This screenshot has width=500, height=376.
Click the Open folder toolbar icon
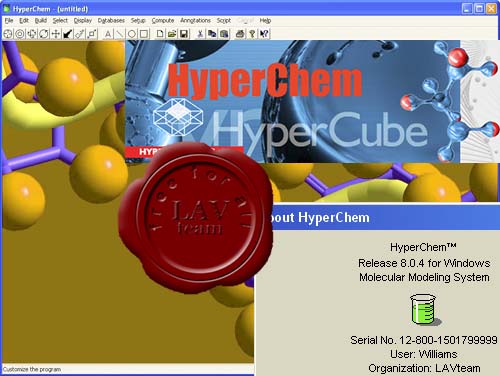(x=172, y=34)
